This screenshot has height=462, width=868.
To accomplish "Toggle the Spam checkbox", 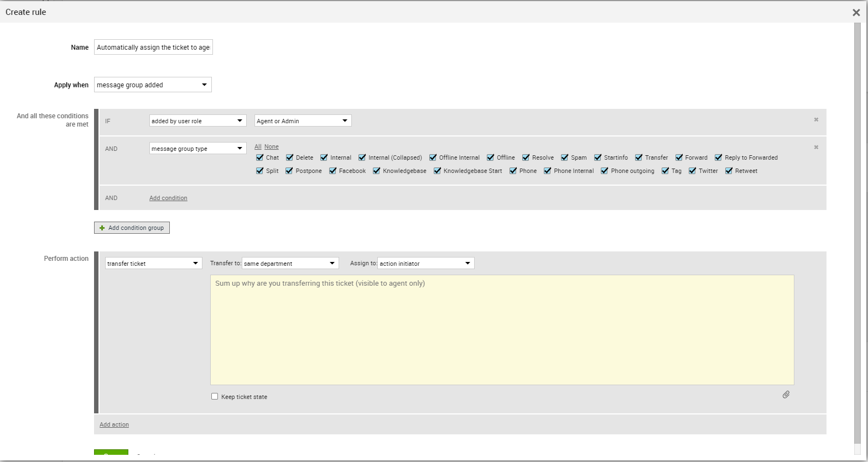I will [565, 158].
